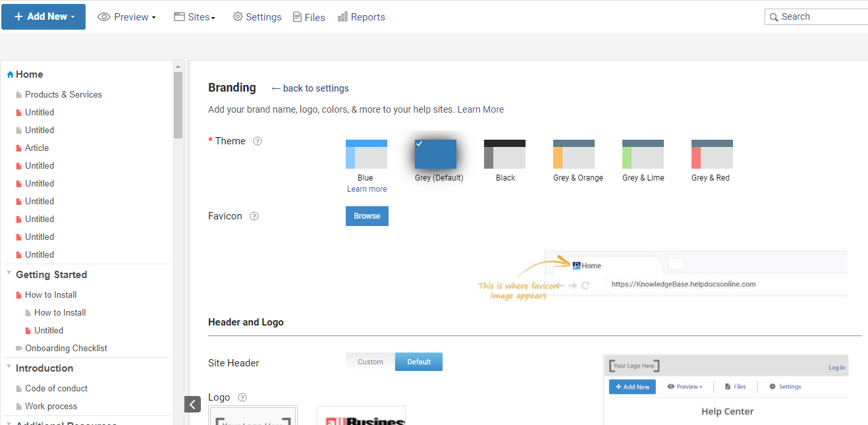Click the Home icon in sidebar tree

tap(10, 75)
